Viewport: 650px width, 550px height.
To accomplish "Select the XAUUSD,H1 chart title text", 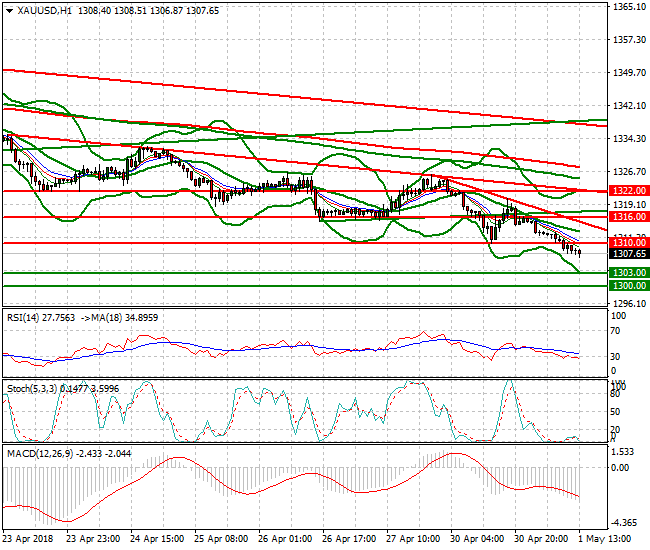I will (44, 11).
